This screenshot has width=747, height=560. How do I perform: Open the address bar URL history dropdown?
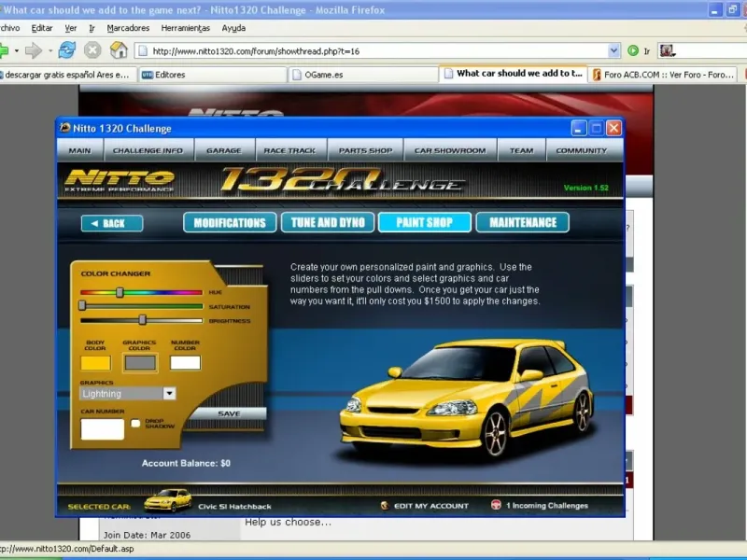(x=614, y=50)
